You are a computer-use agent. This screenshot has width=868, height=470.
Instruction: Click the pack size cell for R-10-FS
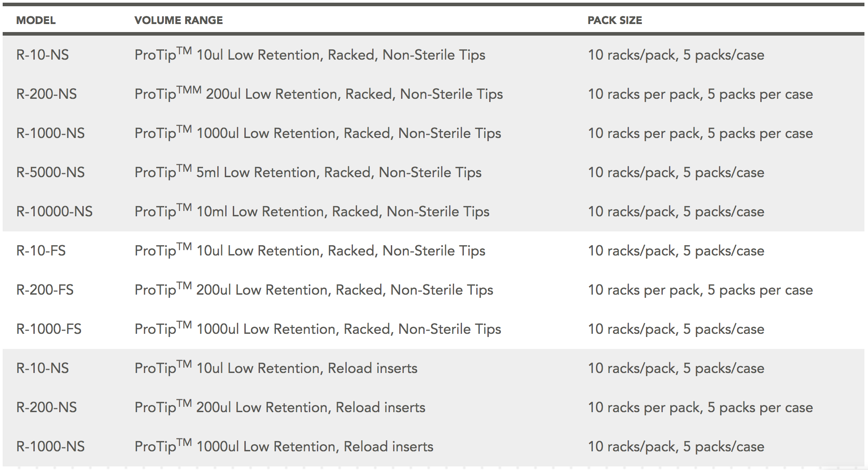pos(676,251)
